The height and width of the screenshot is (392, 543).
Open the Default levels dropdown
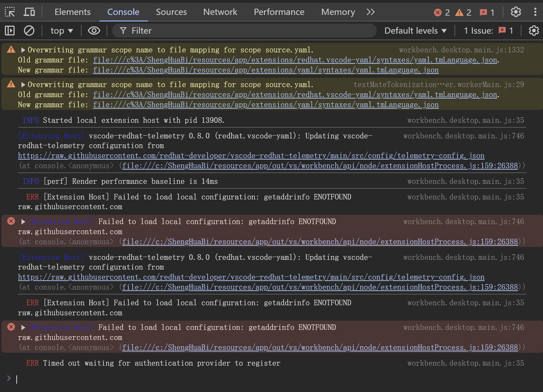415,31
